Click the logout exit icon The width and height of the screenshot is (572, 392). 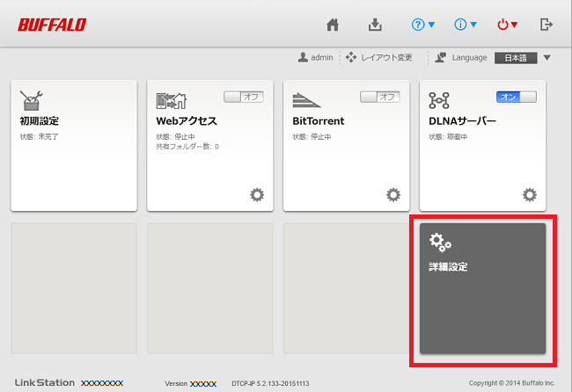(x=546, y=25)
